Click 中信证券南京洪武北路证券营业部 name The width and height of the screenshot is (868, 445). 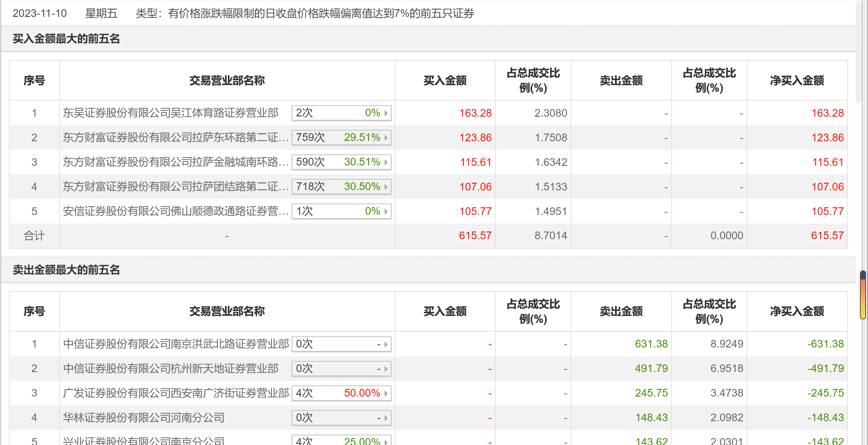pos(176,344)
